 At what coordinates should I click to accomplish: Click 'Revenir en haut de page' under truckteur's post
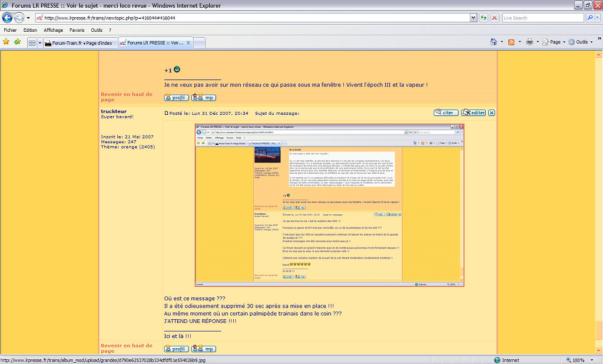point(127,348)
